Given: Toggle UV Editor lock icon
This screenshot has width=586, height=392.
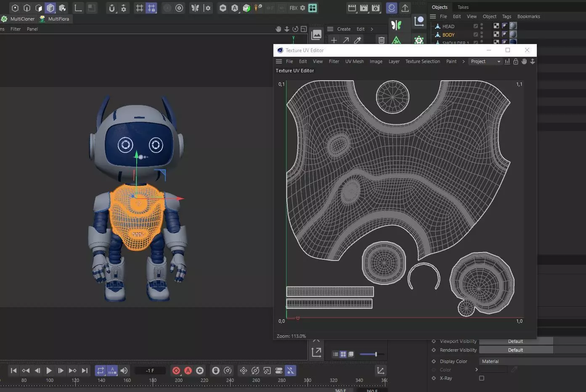Looking at the screenshot, I should point(515,61).
